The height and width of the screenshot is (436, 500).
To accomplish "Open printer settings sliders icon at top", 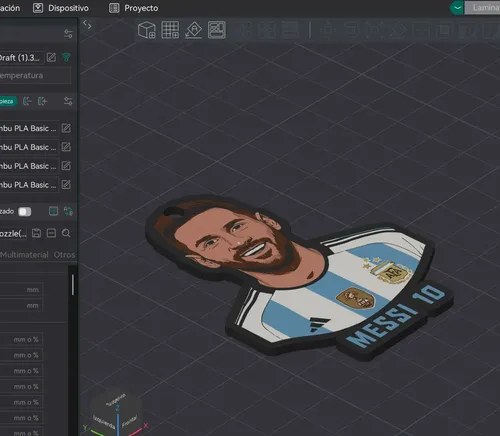I will (x=68, y=34).
